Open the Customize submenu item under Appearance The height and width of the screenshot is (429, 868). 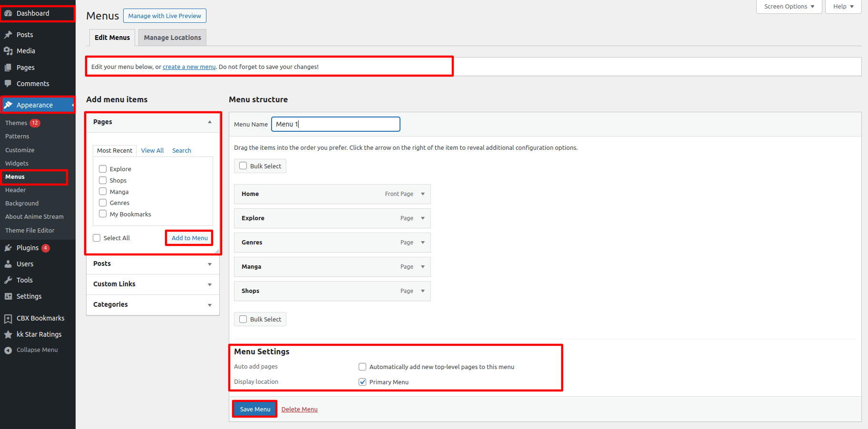(20, 150)
